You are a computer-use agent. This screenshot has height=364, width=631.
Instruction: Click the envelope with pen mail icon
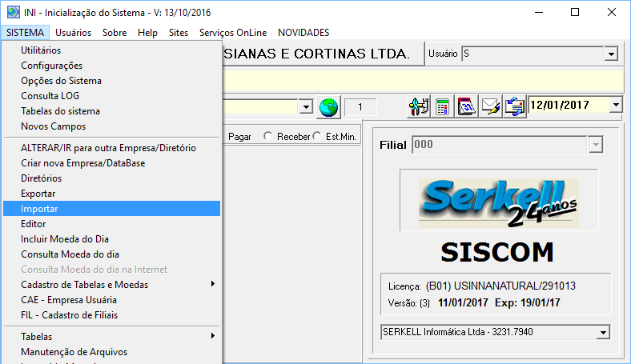[491, 106]
